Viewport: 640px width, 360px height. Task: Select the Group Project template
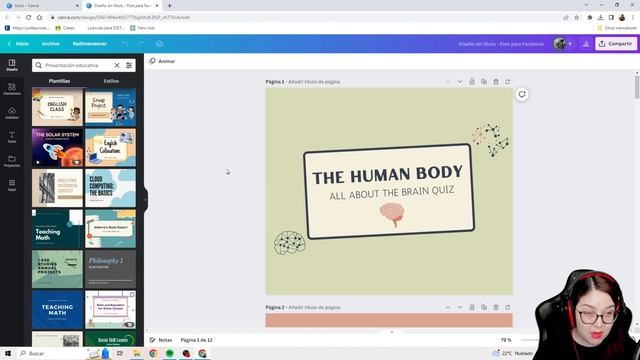click(111, 107)
